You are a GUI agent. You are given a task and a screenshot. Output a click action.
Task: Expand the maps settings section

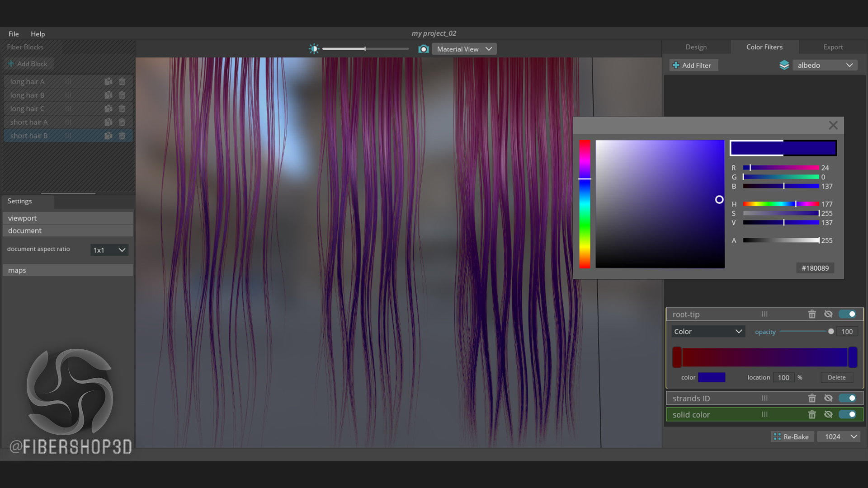pos(68,270)
